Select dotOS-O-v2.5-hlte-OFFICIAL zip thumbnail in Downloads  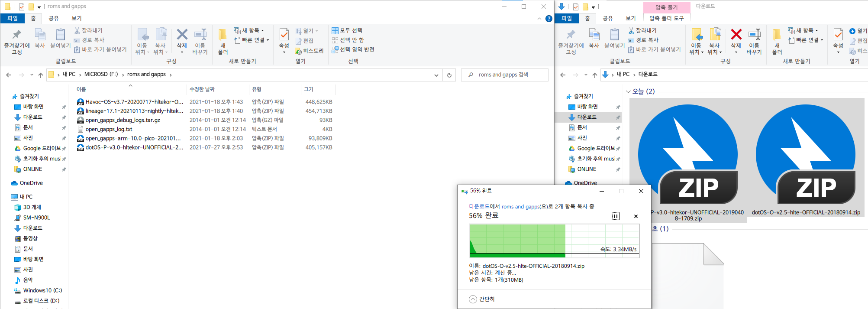(x=806, y=158)
